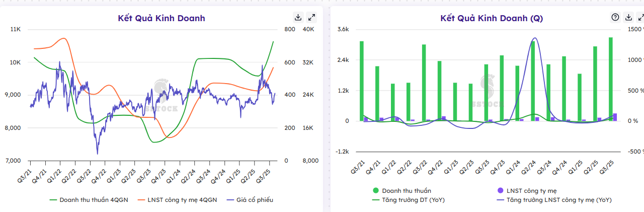Hide the Tăng trưởng DT (YoY) line
The width and height of the screenshot is (644, 212).
point(409,200)
